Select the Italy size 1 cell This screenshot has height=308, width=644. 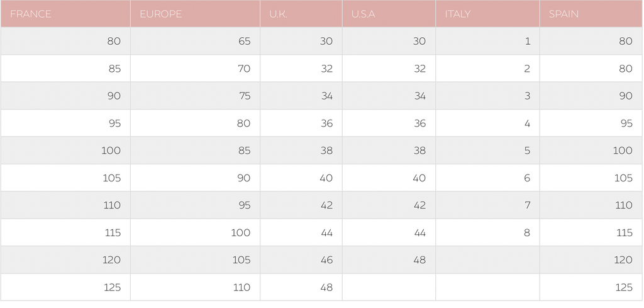[527, 42]
